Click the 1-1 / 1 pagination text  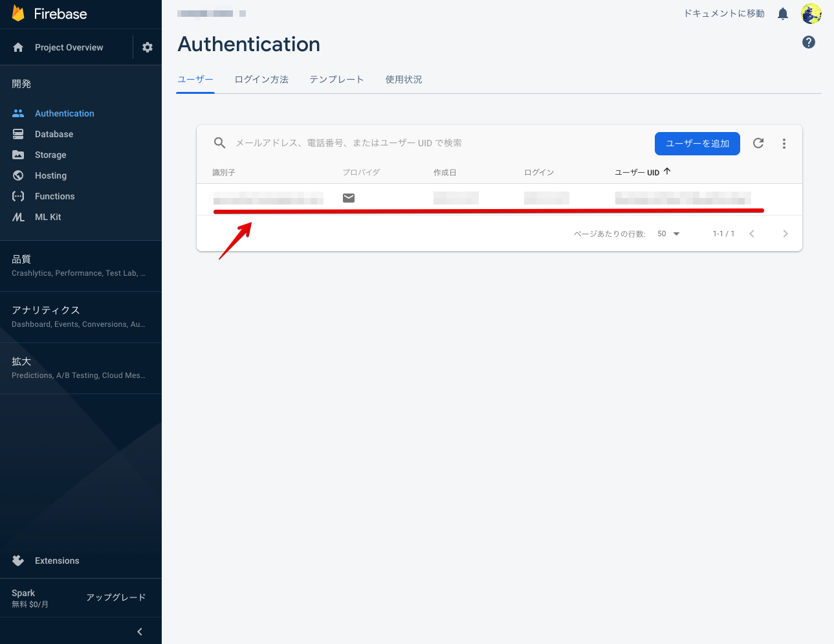point(723,234)
